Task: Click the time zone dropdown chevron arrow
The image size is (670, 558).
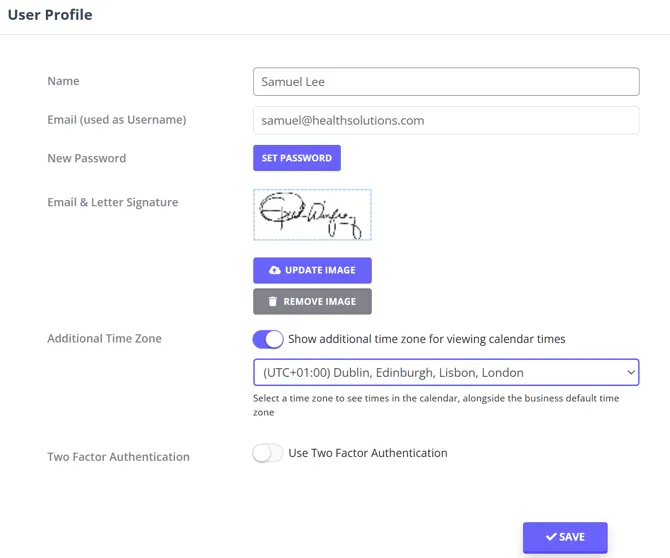Action: pos(631,373)
